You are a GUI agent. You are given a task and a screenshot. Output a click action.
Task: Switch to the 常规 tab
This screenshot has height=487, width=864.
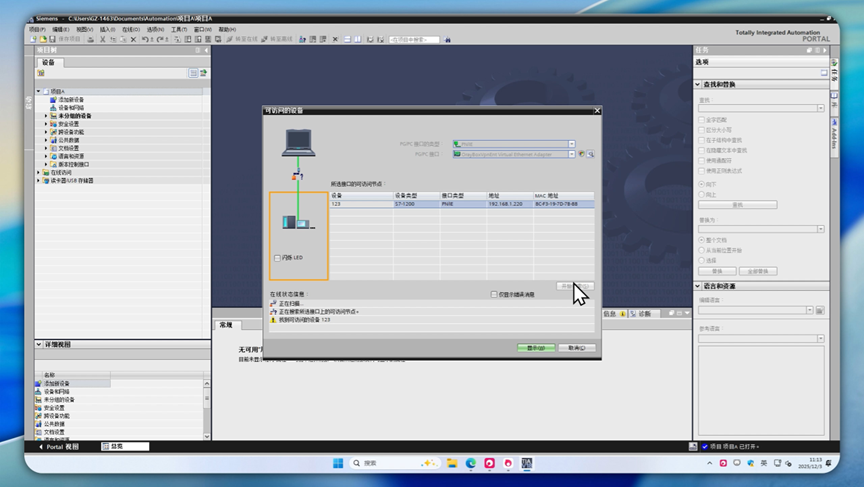click(x=226, y=324)
